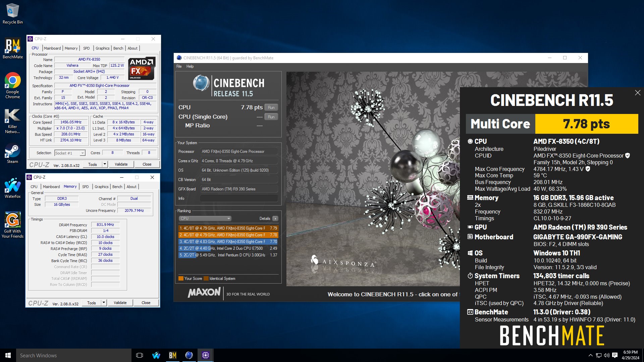Screen dimensions: 644x362
Task: Open Killer Network desktop shortcut
Action: [12, 121]
